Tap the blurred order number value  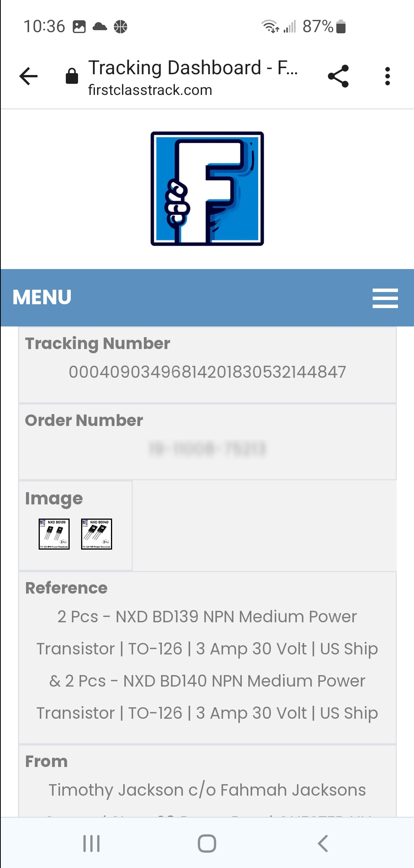click(207, 449)
